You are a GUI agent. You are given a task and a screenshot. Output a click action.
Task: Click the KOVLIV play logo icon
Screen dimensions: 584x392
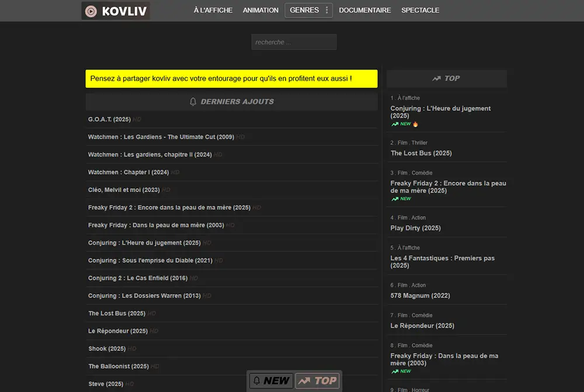(x=91, y=11)
